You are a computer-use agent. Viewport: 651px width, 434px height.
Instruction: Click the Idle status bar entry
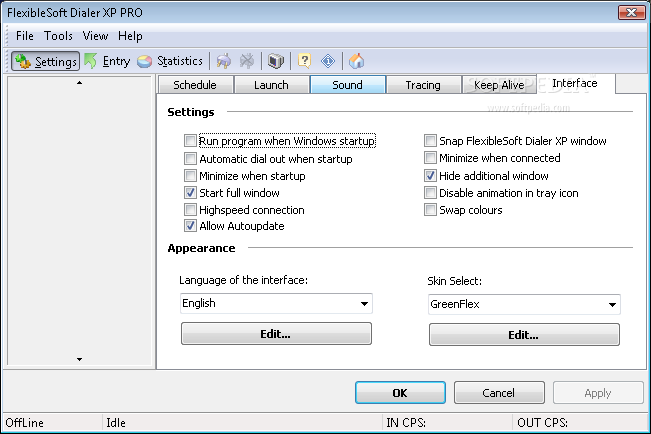click(x=116, y=423)
